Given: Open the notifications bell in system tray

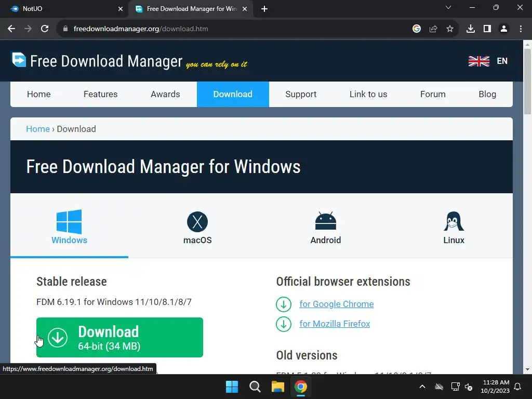Looking at the screenshot, I should coord(518,387).
